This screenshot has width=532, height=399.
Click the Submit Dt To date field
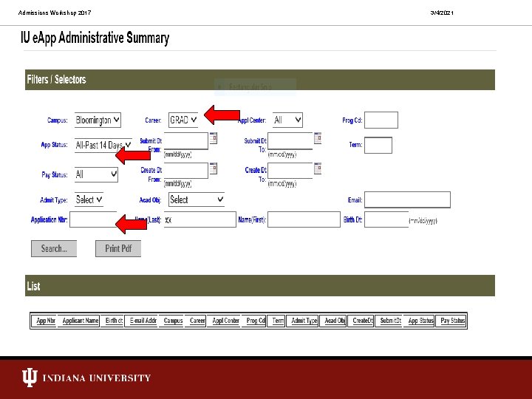coord(290,141)
